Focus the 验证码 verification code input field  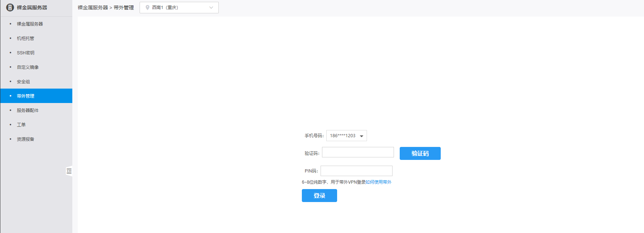[358, 152]
